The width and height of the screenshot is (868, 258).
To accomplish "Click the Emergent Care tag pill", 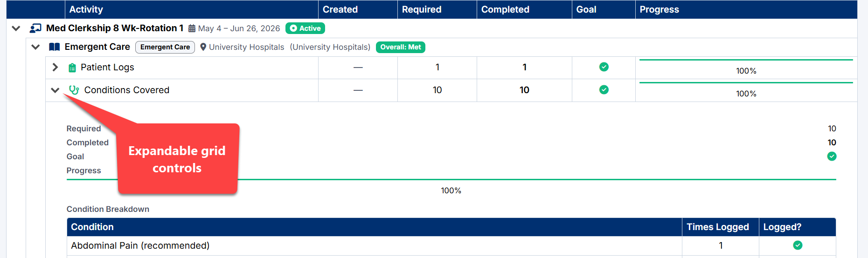I will click(165, 47).
